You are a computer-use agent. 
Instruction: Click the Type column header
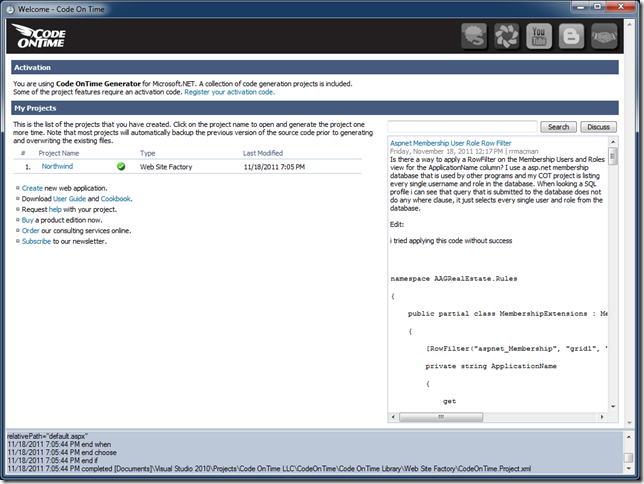(x=147, y=153)
